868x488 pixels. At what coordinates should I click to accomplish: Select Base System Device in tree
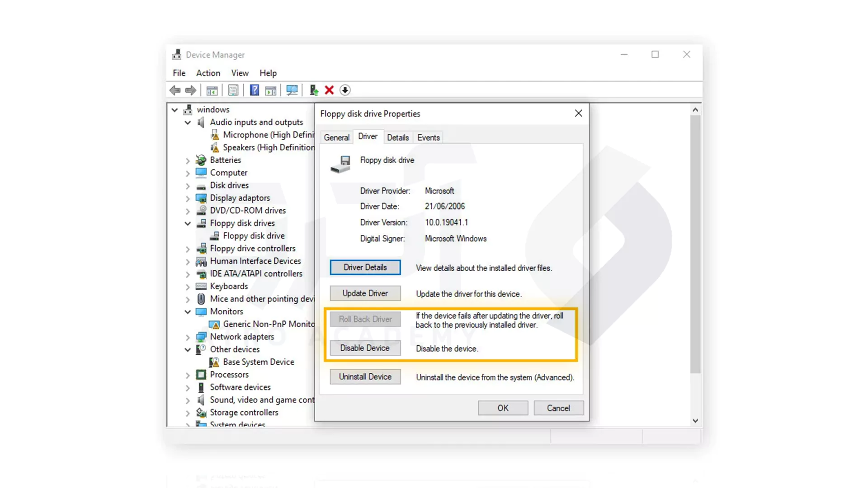(258, 362)
